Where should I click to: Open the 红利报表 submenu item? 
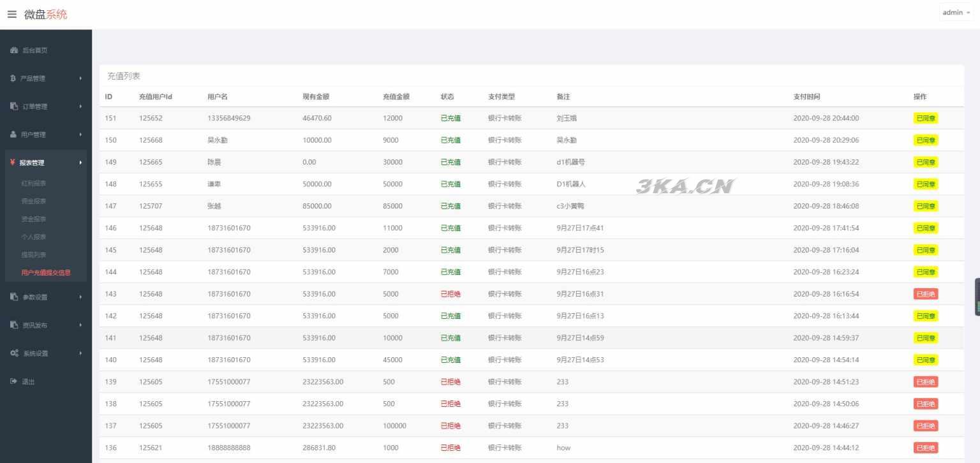tap(34, 184)
